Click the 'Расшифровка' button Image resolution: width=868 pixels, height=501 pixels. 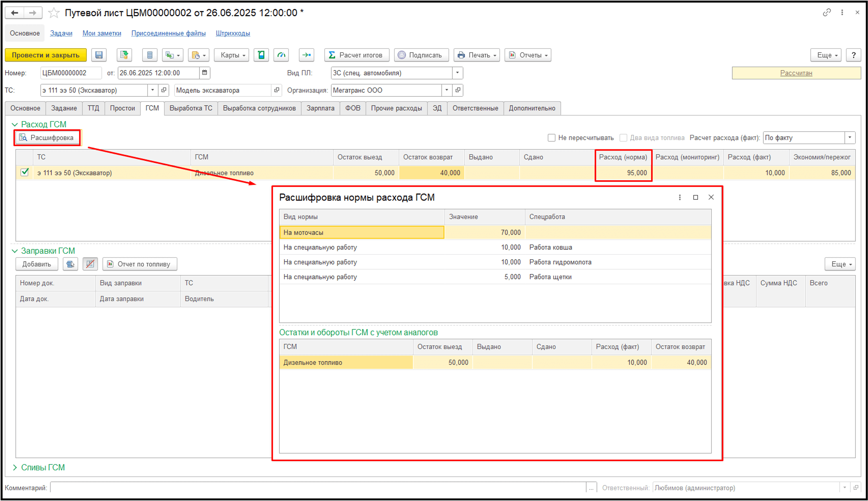47,138
